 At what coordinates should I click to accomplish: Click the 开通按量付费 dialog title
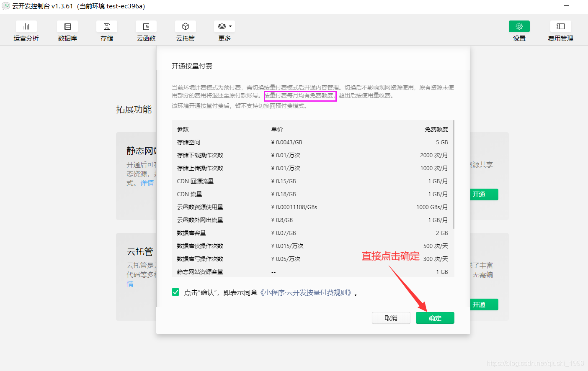click(192, 66)
